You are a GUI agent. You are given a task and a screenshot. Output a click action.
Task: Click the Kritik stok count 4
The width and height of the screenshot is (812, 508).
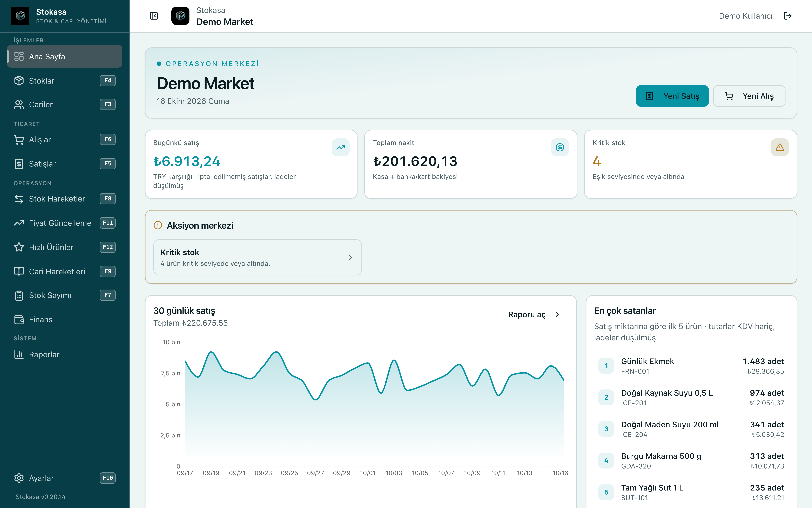597,161
